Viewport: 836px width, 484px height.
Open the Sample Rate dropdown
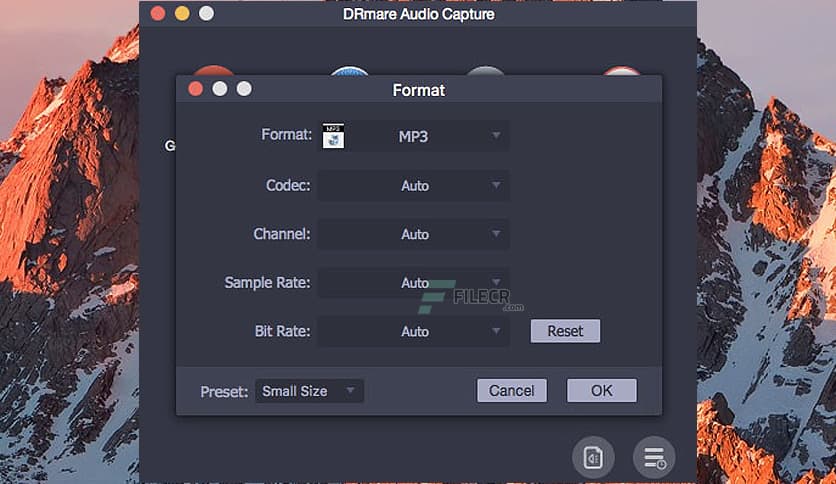(414, 283)
